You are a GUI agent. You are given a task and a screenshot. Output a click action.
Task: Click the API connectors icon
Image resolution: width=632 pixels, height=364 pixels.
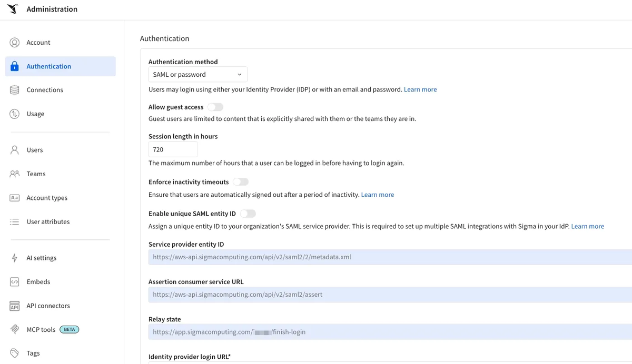[15, 306]
